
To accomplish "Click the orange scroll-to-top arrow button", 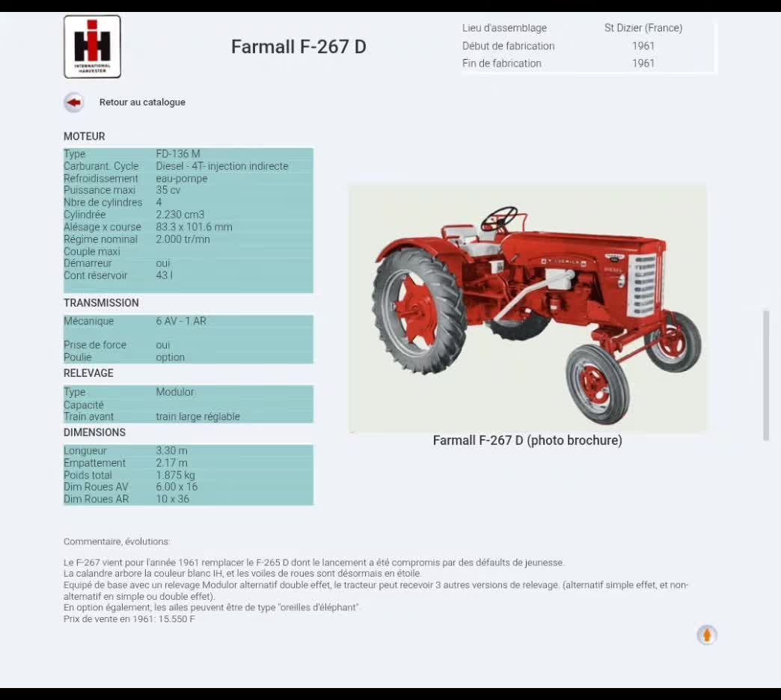I will click(706, 635).
